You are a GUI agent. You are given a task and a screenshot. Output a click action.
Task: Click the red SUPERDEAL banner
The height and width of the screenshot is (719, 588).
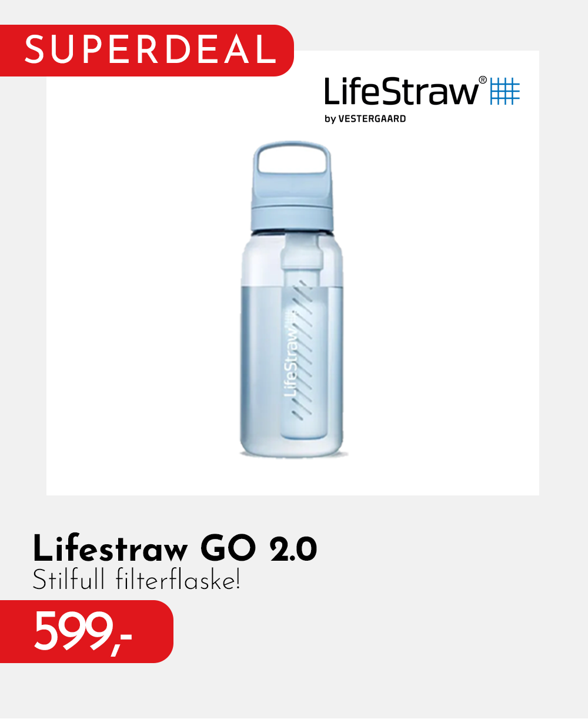click(x=146, y=51)
